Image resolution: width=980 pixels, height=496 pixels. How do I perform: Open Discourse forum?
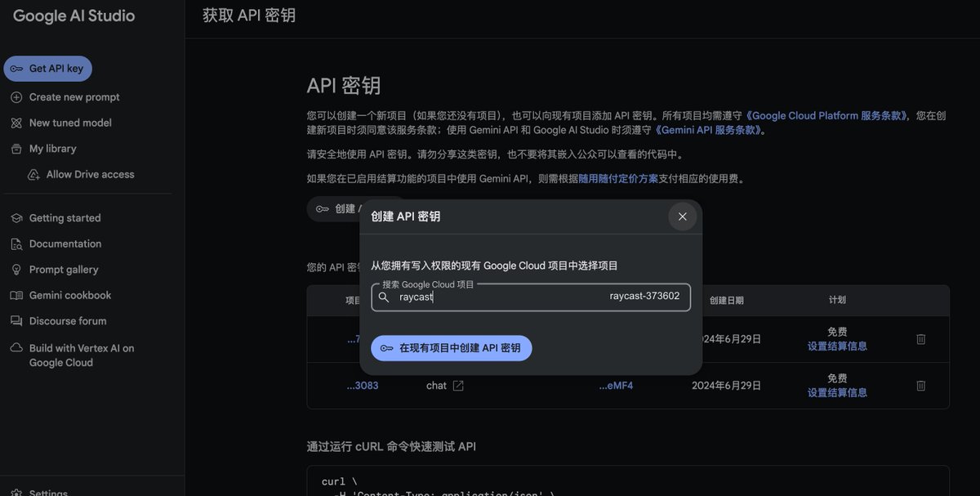point(68,321)
